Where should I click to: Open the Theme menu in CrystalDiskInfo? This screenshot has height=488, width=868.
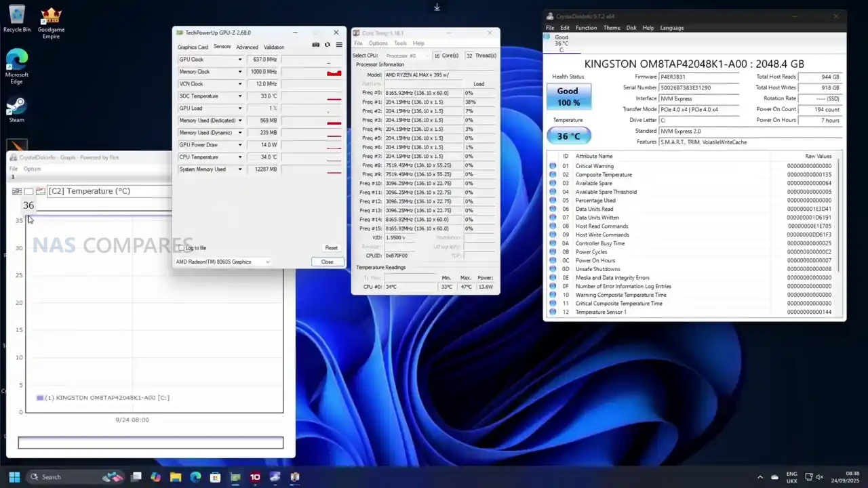point(612,28)
